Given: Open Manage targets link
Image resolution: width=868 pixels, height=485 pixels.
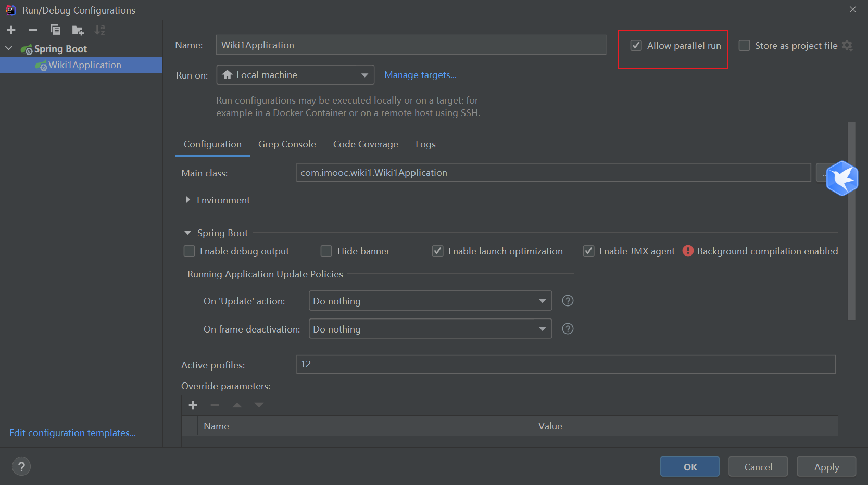Looking at the screenshot, I should (x=420, y=75).
